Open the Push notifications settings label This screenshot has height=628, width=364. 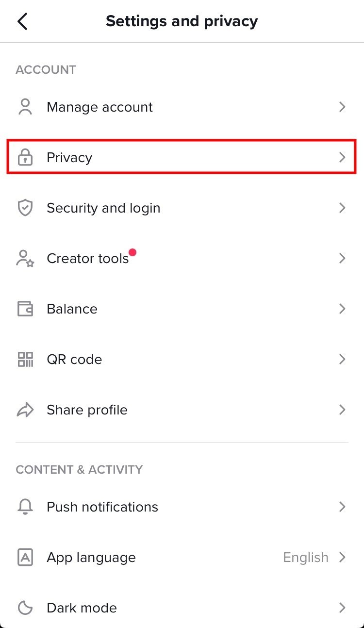102,507
